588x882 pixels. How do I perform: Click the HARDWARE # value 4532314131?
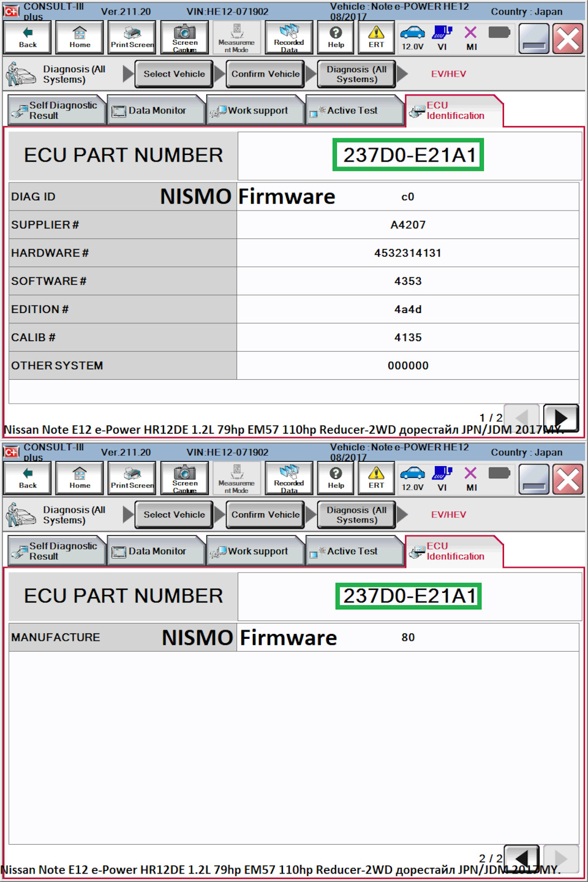pos(408,253)
